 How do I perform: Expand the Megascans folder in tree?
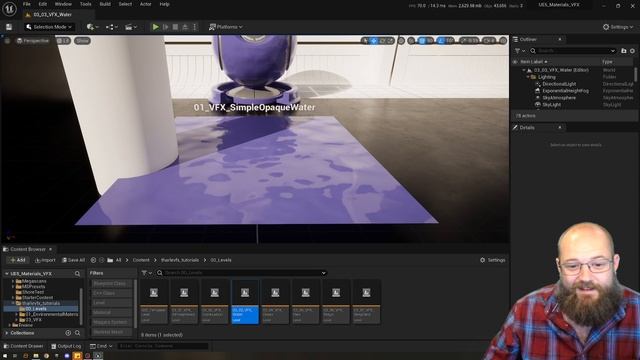pyautogui.click(x=13, y=281)
